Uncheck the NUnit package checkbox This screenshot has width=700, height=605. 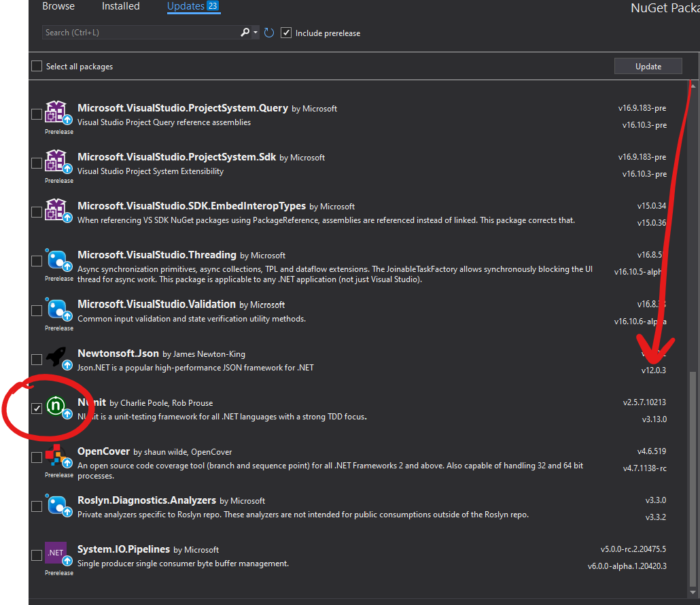37,408
